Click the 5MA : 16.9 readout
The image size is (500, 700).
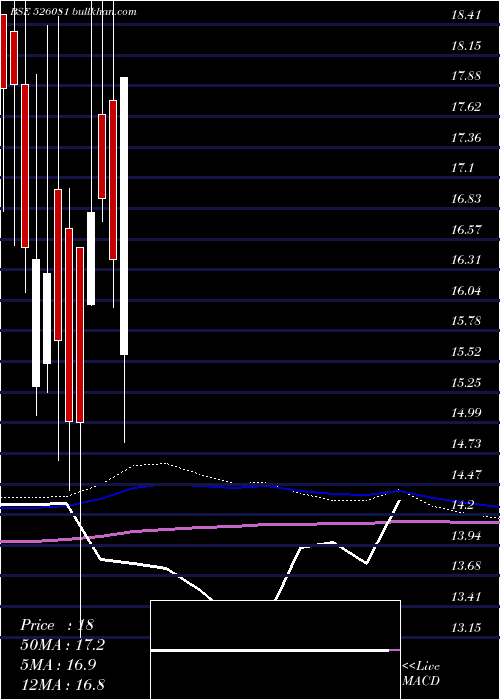[x=58, y=665]
